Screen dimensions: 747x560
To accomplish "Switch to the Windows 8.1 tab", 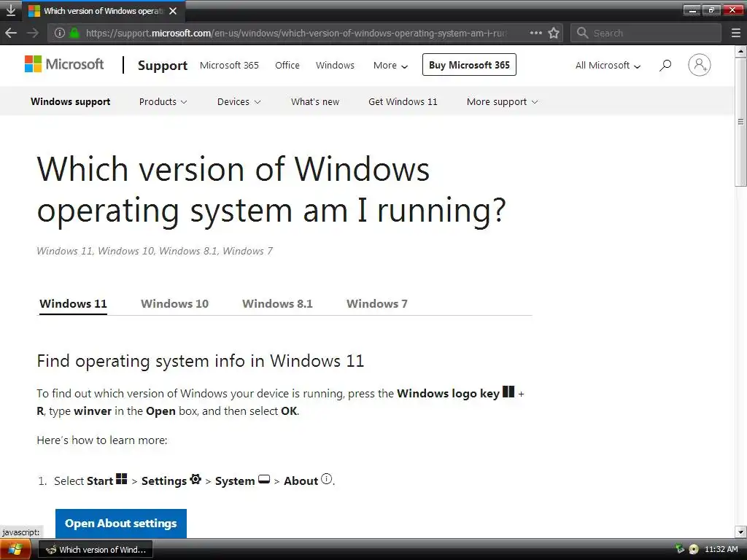I will 277,304.
